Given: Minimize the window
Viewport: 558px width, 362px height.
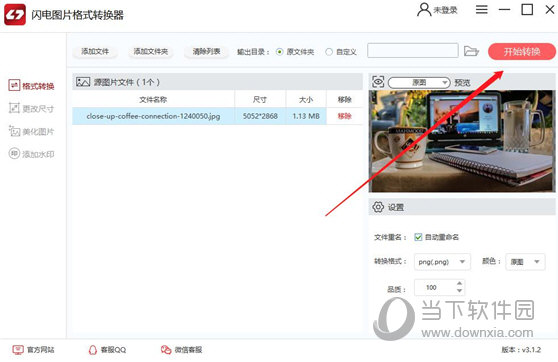Looking at the screenshot, I should pos(504,10).
